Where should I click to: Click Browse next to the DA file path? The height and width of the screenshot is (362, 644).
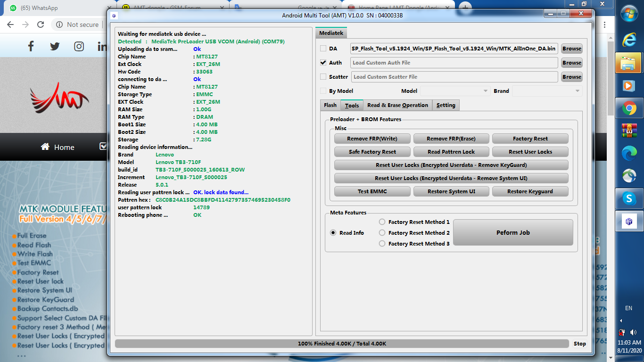572,49
